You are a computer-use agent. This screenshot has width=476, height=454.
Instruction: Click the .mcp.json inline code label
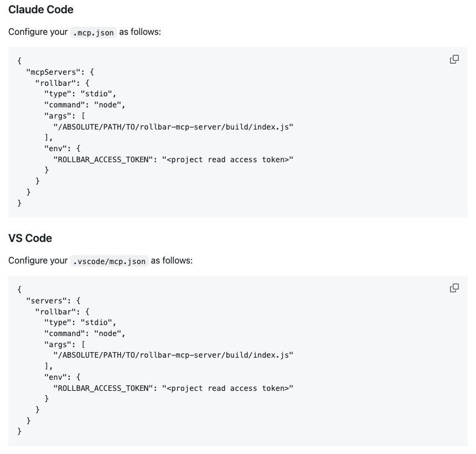click(x=93, y=33)
